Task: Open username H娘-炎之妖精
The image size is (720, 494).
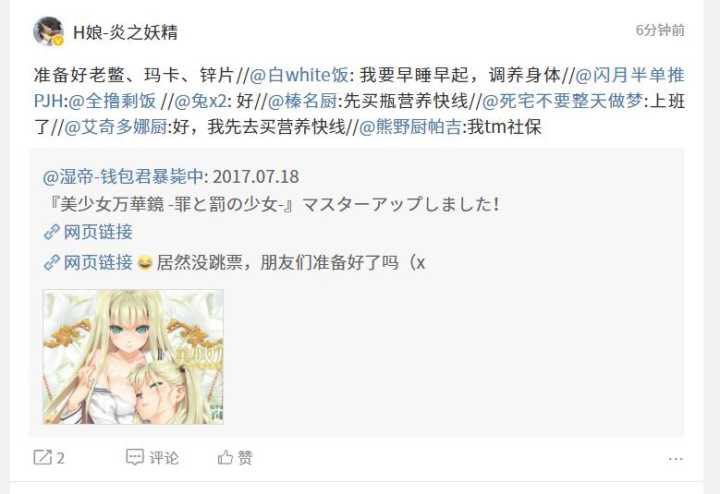Action: coord(125,32)
